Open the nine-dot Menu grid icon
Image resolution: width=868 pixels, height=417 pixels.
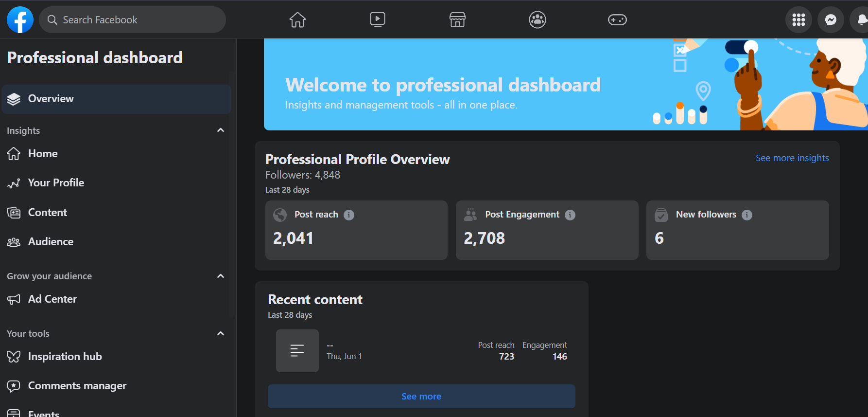pyautogui.click(x=799, y=20)
